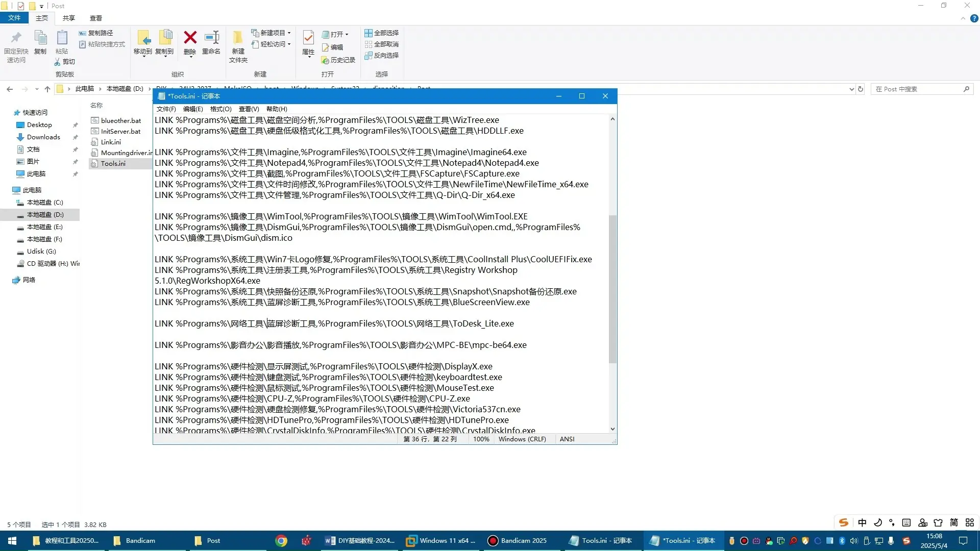Open Notepad 格式(O) menu

tap(220, 109)
